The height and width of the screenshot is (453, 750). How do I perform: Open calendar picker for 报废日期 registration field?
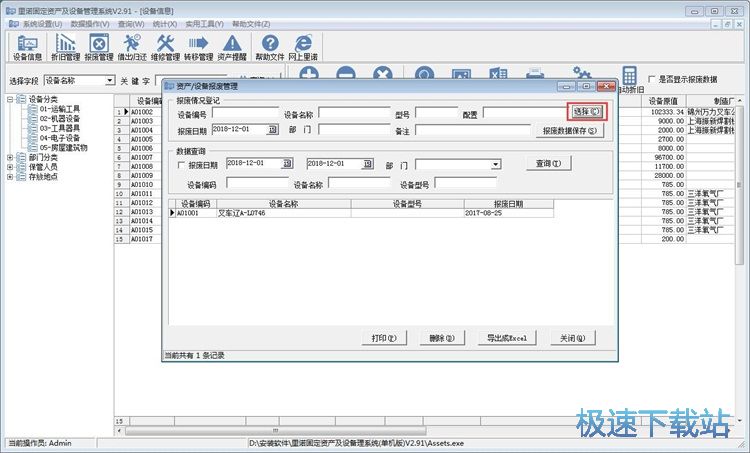(272, 130)
